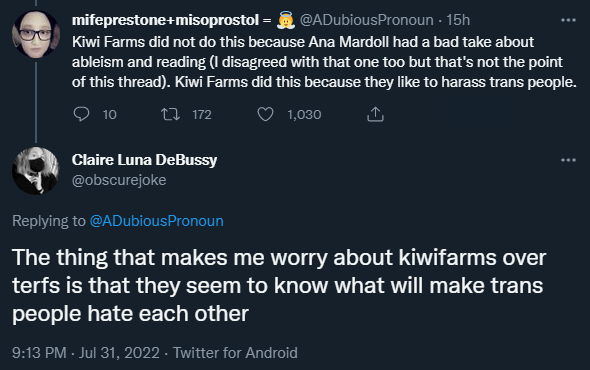Open the 15h timestamp link
Screen dimensions: 590x370
[x=458, y=20]
